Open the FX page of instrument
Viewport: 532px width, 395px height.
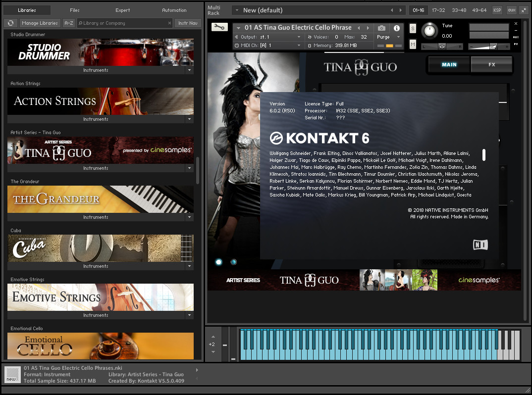(491, 64)
